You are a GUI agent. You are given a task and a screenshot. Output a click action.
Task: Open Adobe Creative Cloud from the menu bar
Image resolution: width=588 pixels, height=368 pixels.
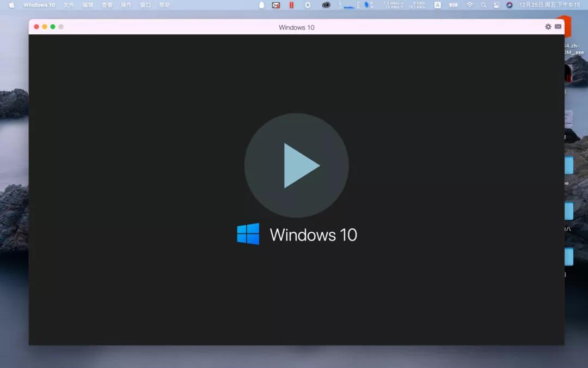pos(326,5)
